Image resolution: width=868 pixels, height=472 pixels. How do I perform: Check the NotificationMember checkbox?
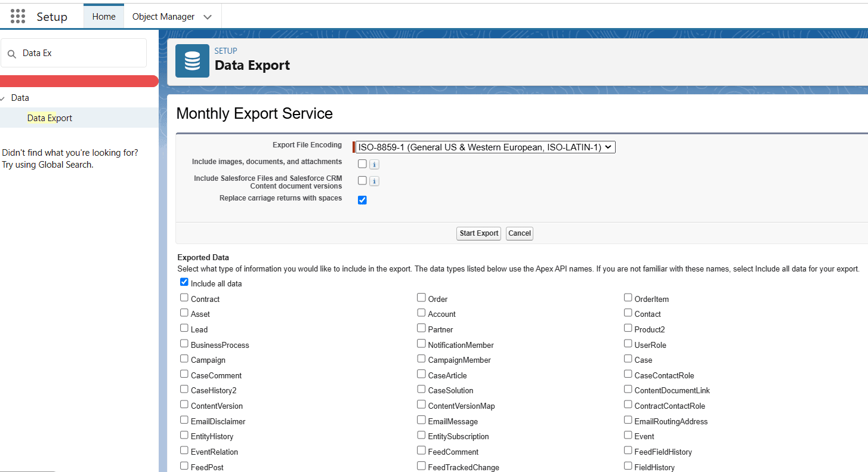pos(422,343)
